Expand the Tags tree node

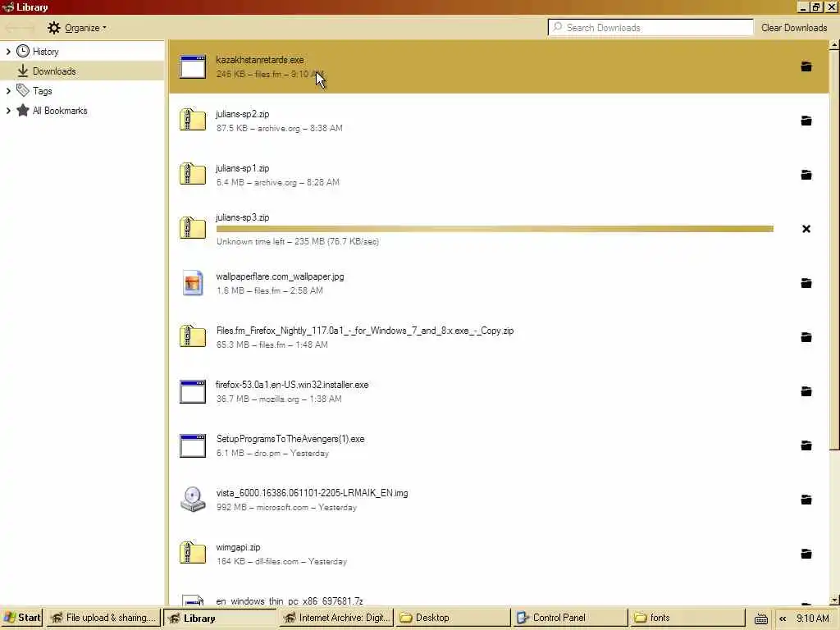click(x=8, y=90)
